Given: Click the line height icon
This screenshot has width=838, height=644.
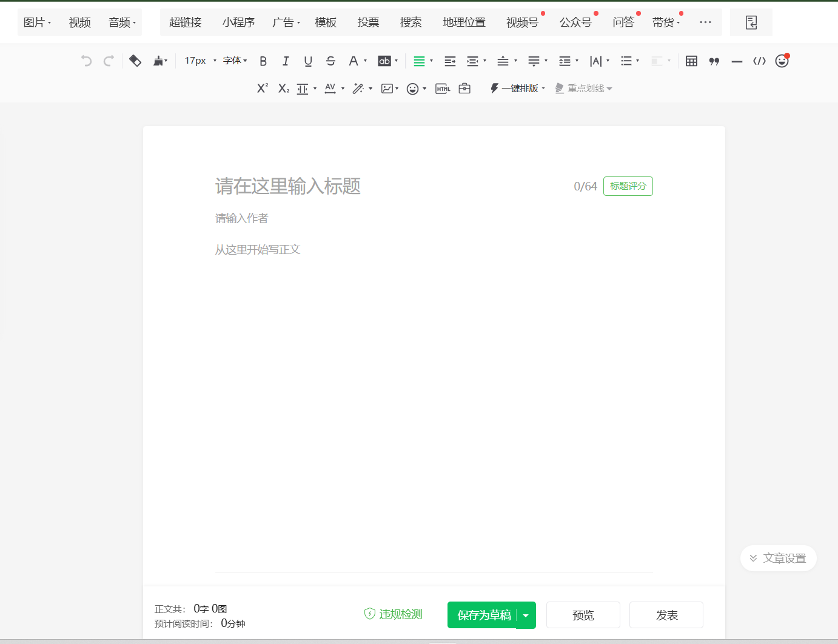Looking at the screenshot, I should [x=565, y=61].
